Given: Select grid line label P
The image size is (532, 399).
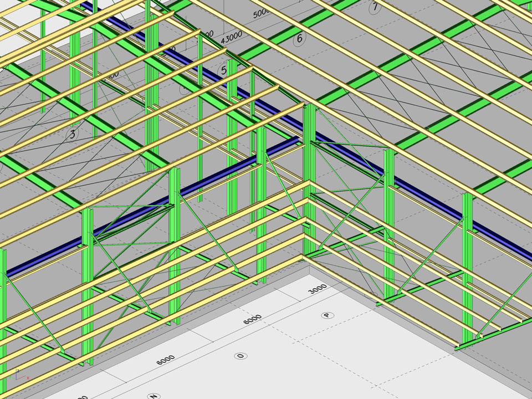Looking at the screenshot, I should [329, 315].
